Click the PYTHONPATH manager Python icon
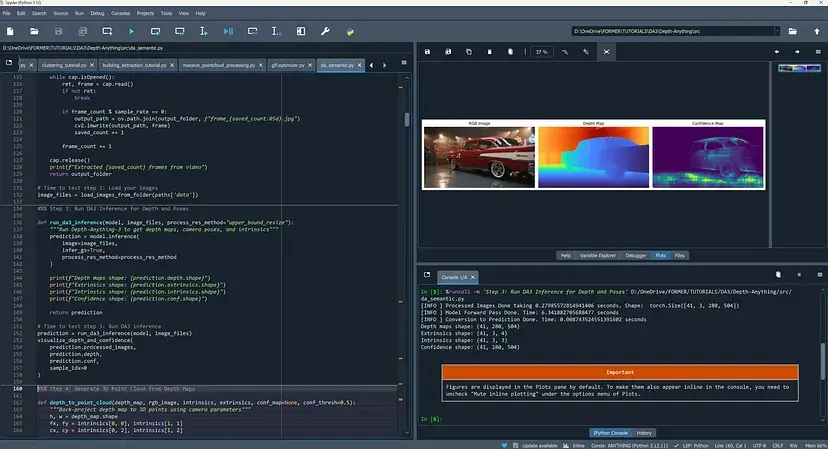Image resolution: width=828 pixels, height=449 pixels. point(349,32)
